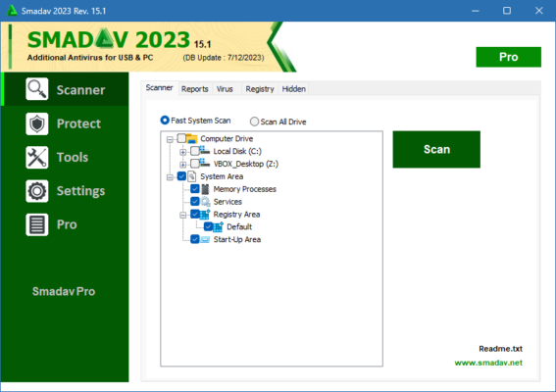Screen dimensions: 556x392
Task: Check the VBOX_Desktop (Z:) checkbox
Action: coord(195,164)
